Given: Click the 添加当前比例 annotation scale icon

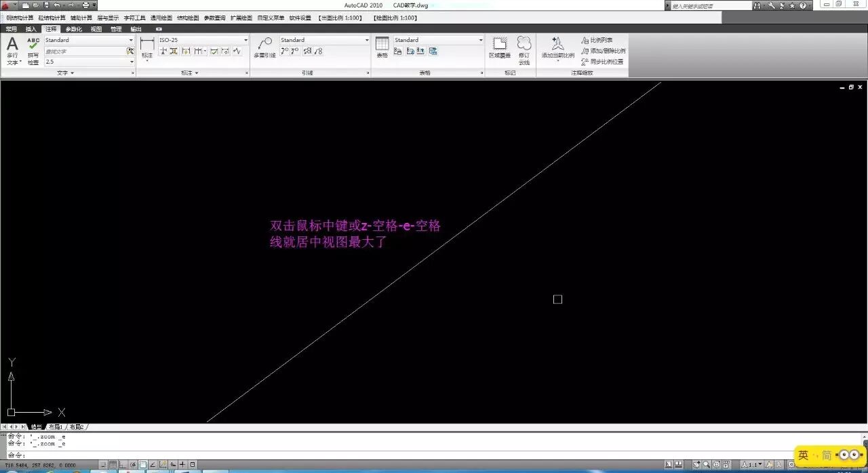Looking at the screenshot, I should point(556,46).
